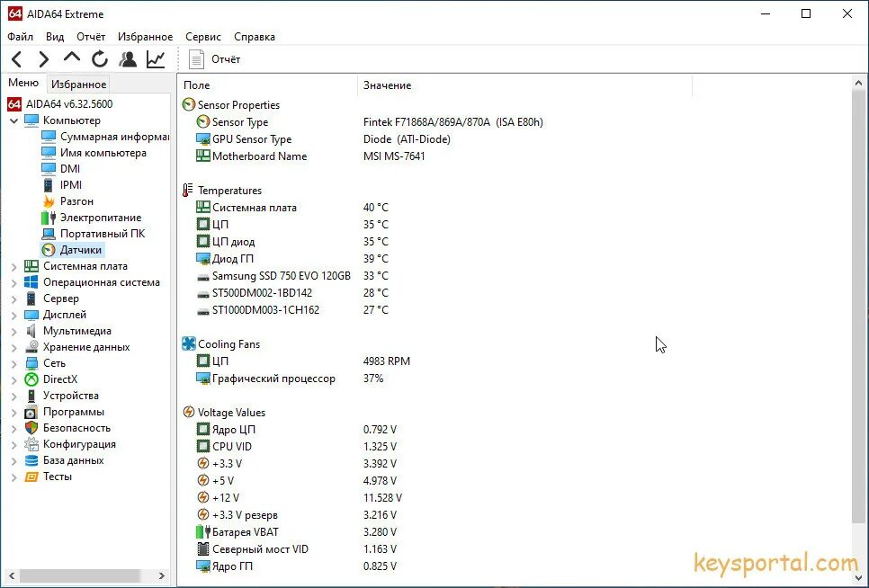Screen dimensions: 869x588
Task: Click the Датчики sensor icon
Action: [x=49, y=250]
